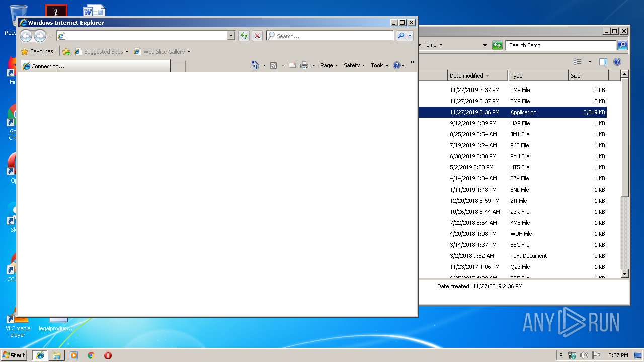Open the Tools menu
This screenshot has height=362, width=644.
[380, 65]
